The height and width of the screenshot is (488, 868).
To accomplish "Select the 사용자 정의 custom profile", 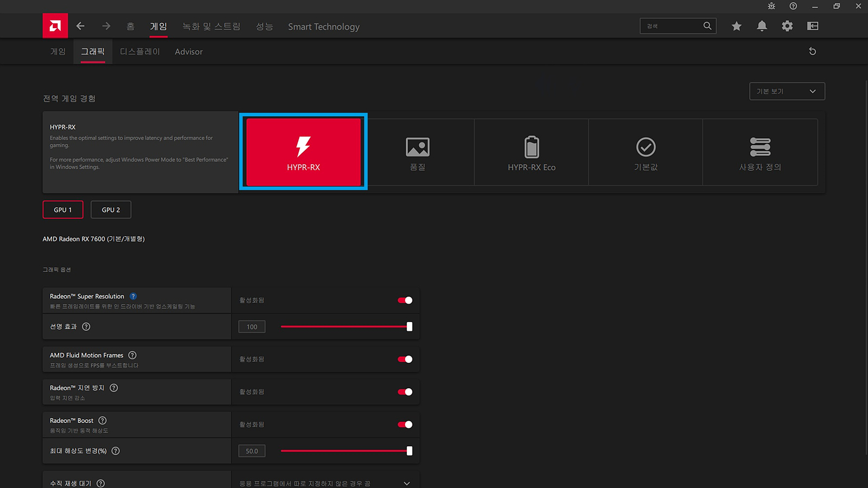I will (759, 152).
